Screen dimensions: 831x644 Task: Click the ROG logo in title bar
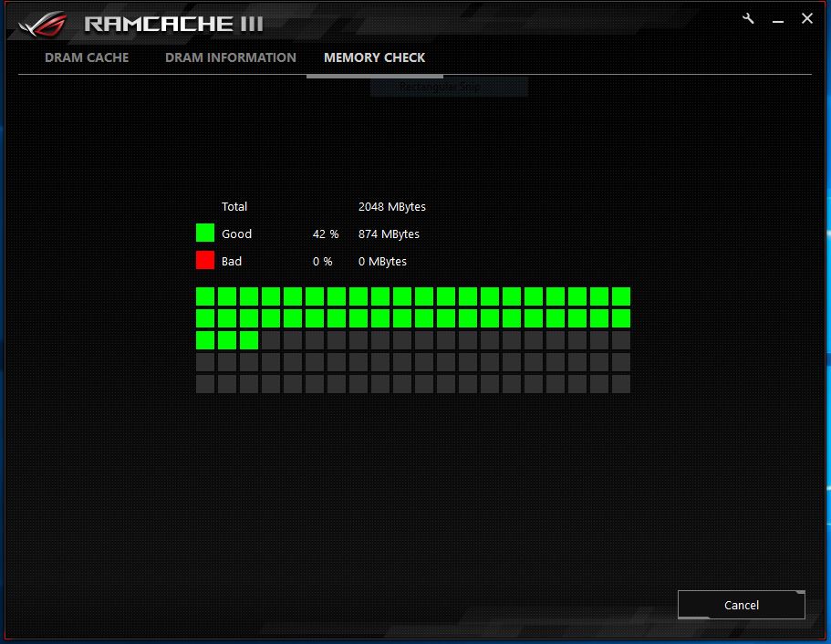(44, 24)
